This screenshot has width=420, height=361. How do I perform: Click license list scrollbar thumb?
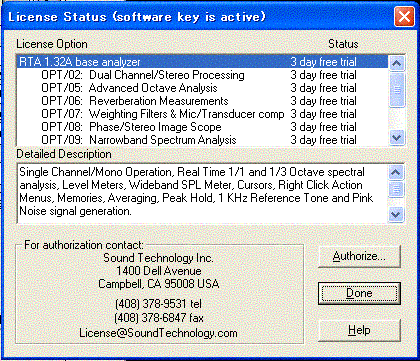coord(397,89)
